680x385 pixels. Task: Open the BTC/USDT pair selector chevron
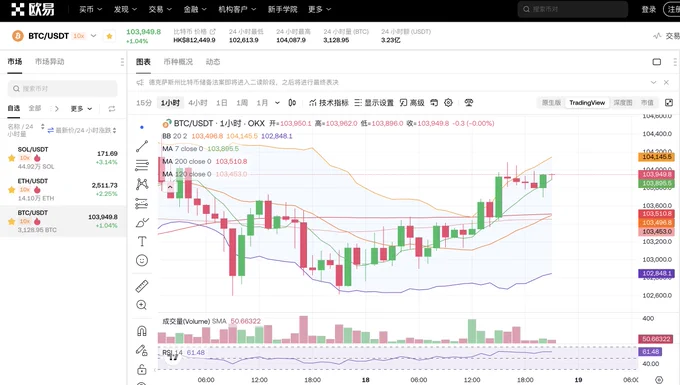pyautogui.click(x=94, y=36)
